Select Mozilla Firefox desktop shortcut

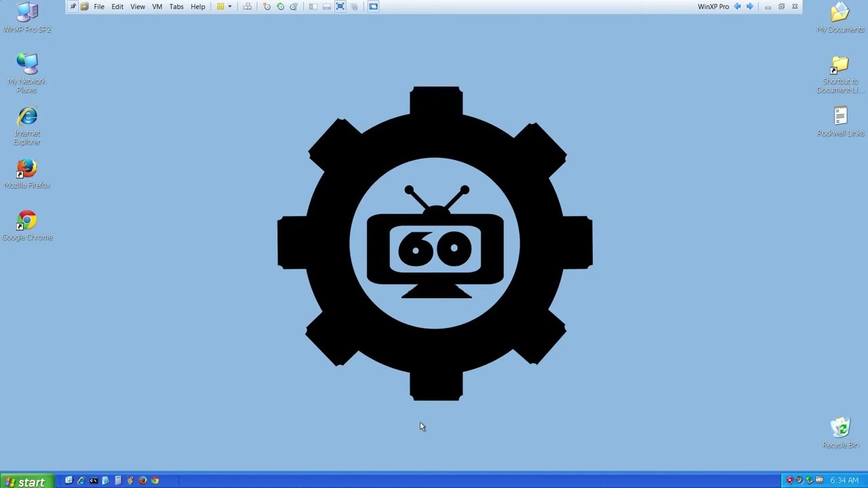tap(27, 174)
